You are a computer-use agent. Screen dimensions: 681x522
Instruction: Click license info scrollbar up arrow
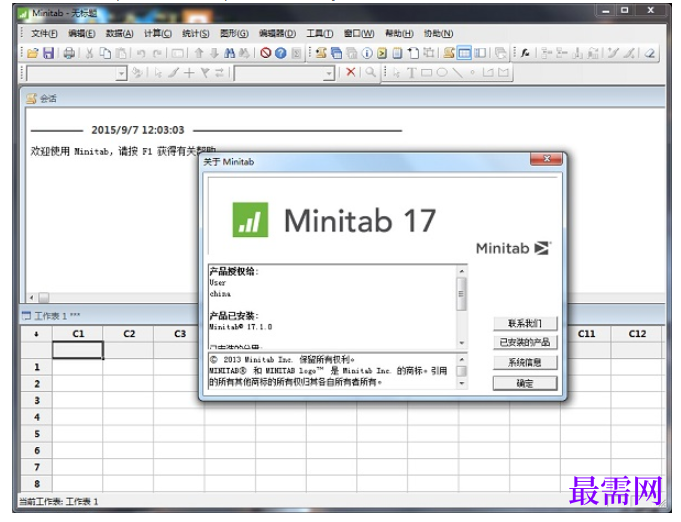pyautogui.click(x=462, y=271)
